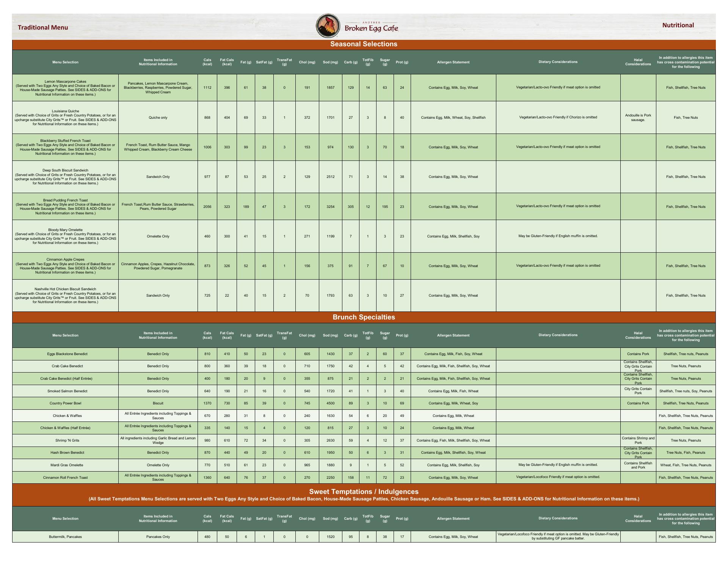This screenshot has height=563, width=728.
Task: Click the Mardi Gras Omelette entry
Action: click(x=67, y=465)
